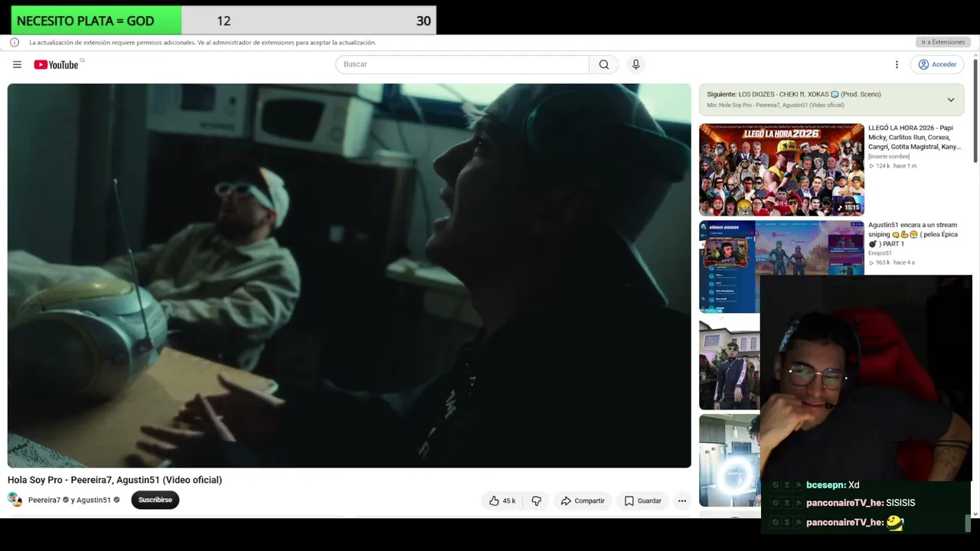Click the ban icon beside bcesepn's message

point(776,485)
